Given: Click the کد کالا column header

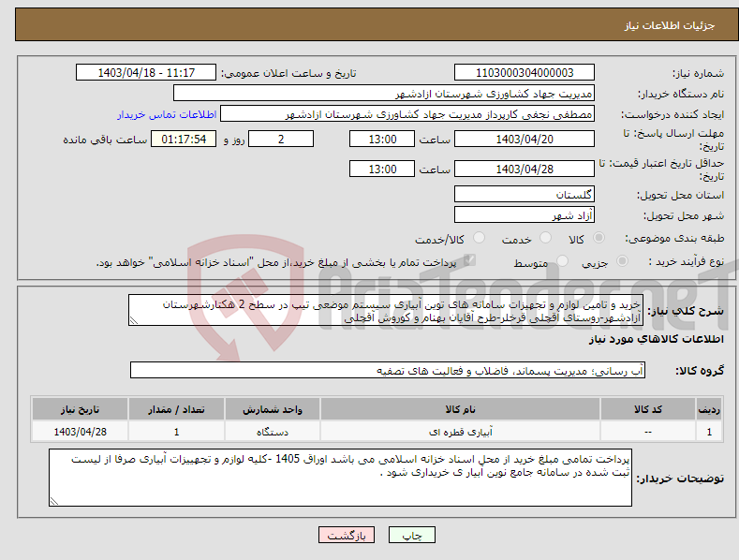Looking at the screenshot, I should click(x=648, y=409).
